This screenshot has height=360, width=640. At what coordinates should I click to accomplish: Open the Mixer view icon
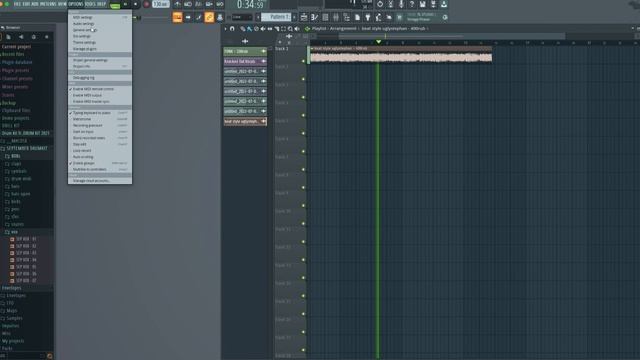(336, 17)
